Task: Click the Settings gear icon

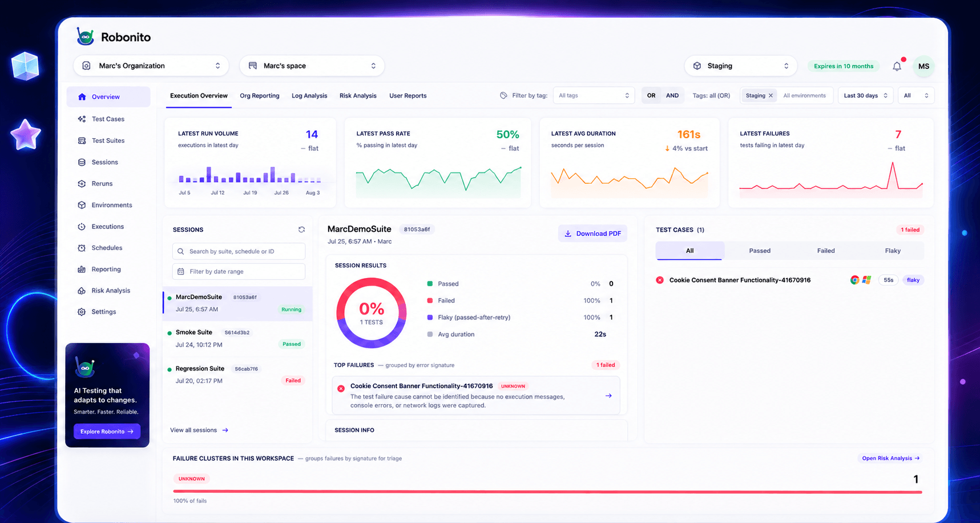Action: coord(82,312)
